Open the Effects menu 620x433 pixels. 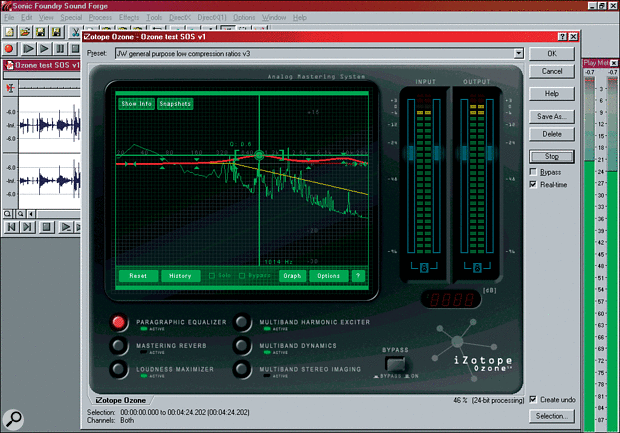(x=129, y=17)
